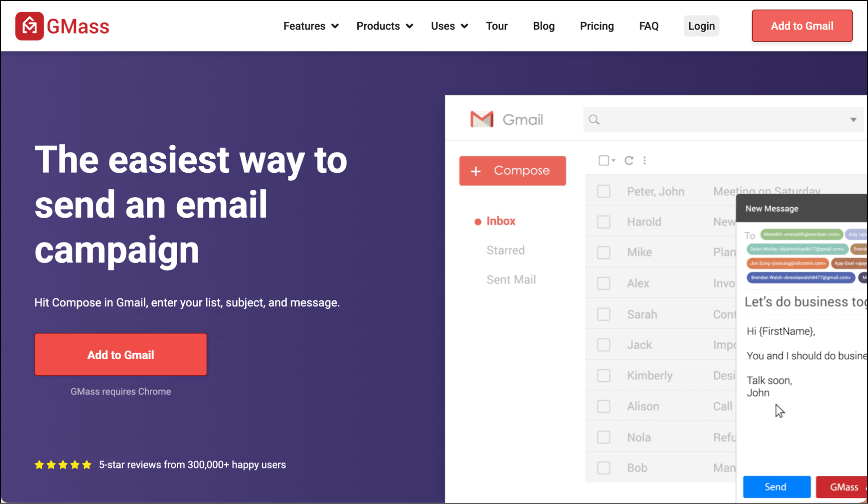Click Add to Gmail in the header
The image size is (868, 504).
point(802,26)
